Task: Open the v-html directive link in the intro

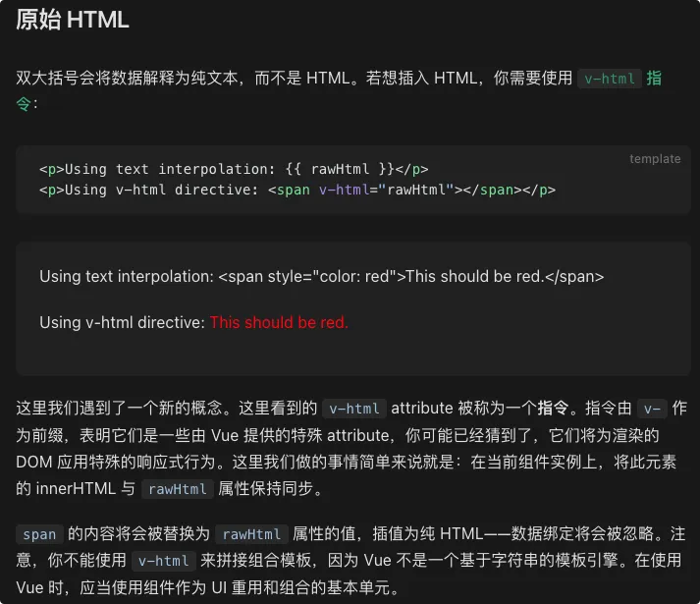Action: click(610, 79)
